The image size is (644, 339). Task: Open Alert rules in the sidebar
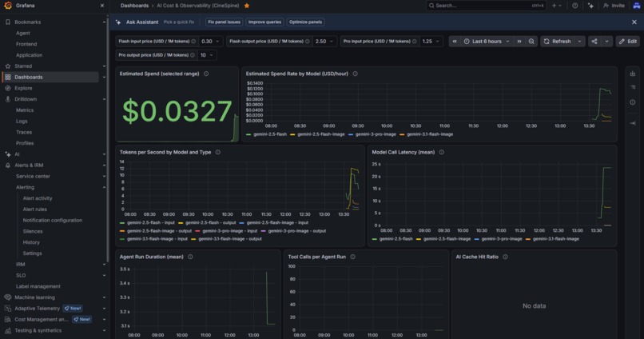pos(35,209)
